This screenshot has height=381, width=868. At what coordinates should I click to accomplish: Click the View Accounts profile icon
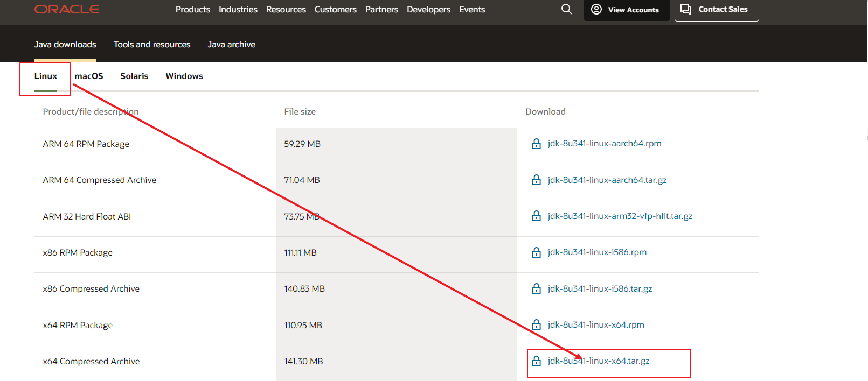pos(596,9)
